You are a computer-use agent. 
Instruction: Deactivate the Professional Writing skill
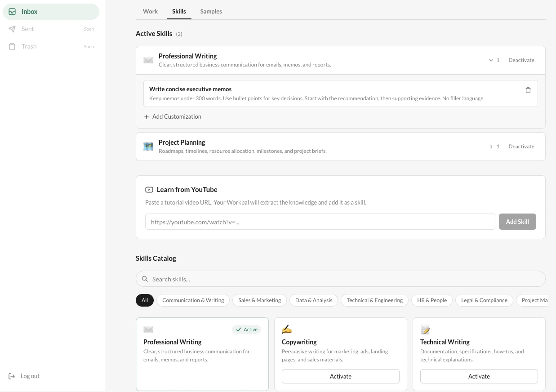click(521, 60)
